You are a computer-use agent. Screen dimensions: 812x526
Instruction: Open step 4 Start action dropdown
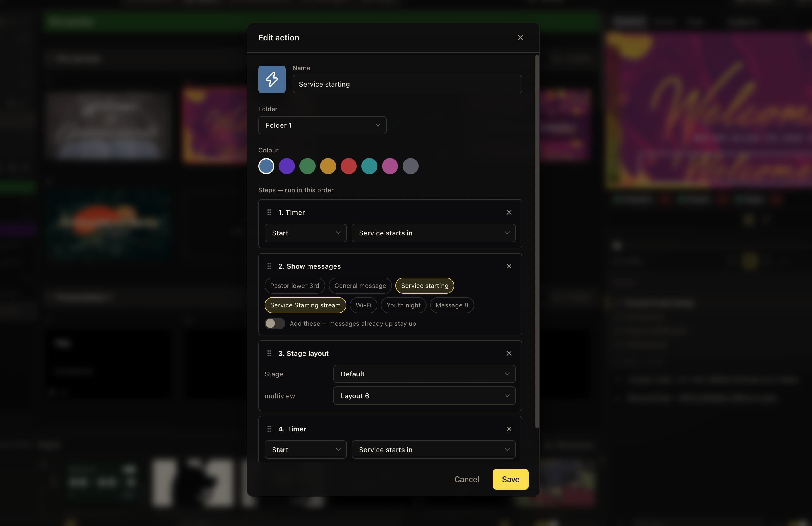click(x=305, y=449)
